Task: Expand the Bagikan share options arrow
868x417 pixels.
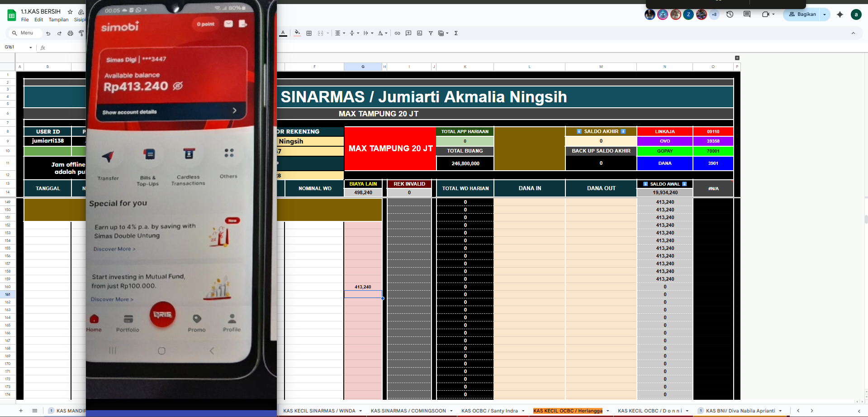Action: pos(825,14)
